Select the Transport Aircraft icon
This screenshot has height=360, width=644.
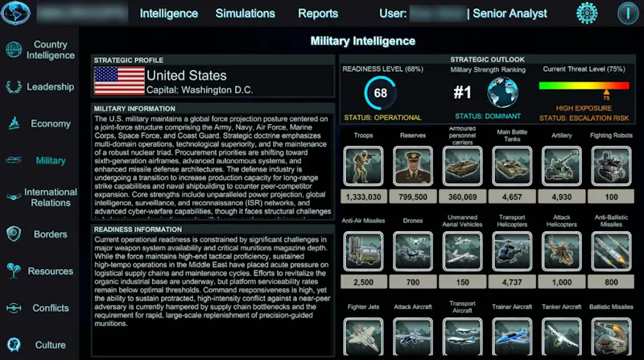pyautogui.click(x=462, y=337)
